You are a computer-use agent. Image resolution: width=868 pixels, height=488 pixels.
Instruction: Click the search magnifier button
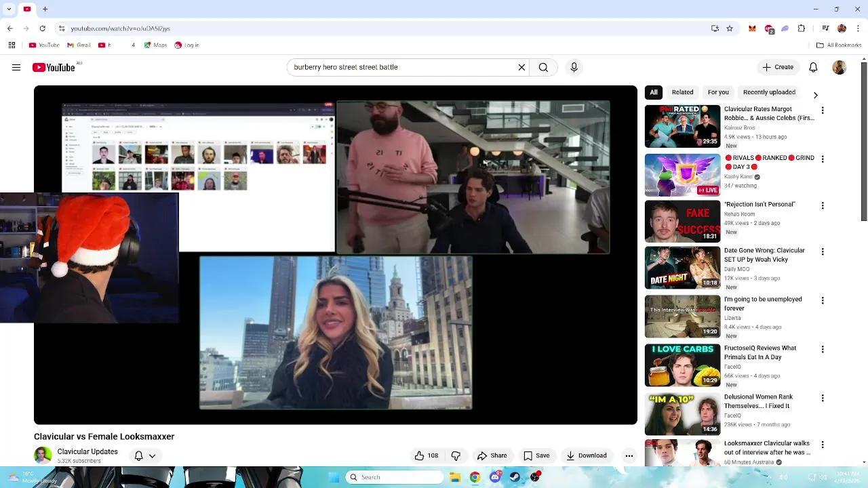pyautogui.click(x=543, y=67)
